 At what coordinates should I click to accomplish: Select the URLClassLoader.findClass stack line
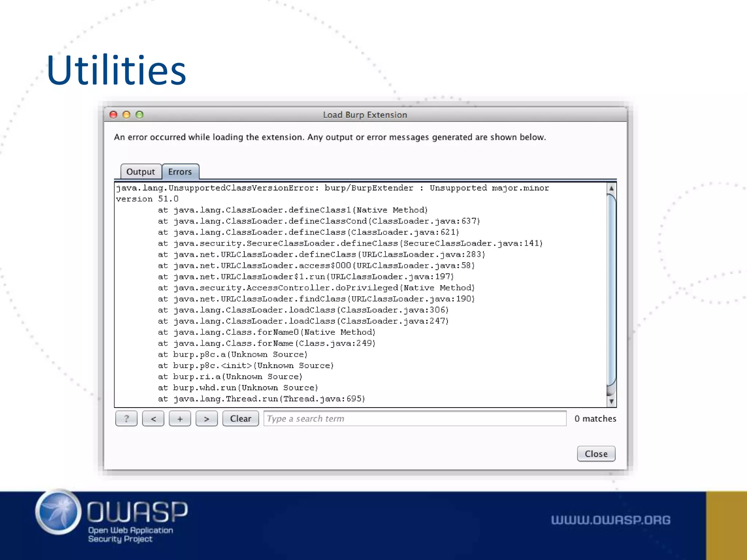click(x=317, y=299)
